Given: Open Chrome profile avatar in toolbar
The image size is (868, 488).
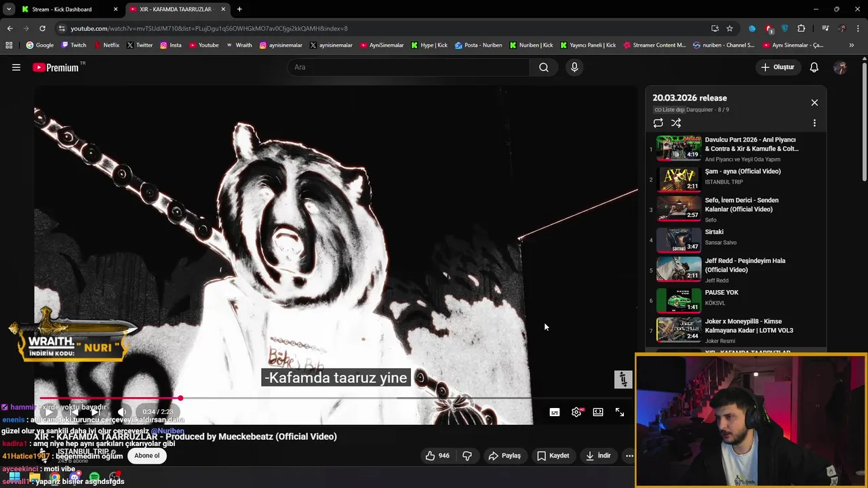Looking at the screenshot, I should click(x=842, y=28).
